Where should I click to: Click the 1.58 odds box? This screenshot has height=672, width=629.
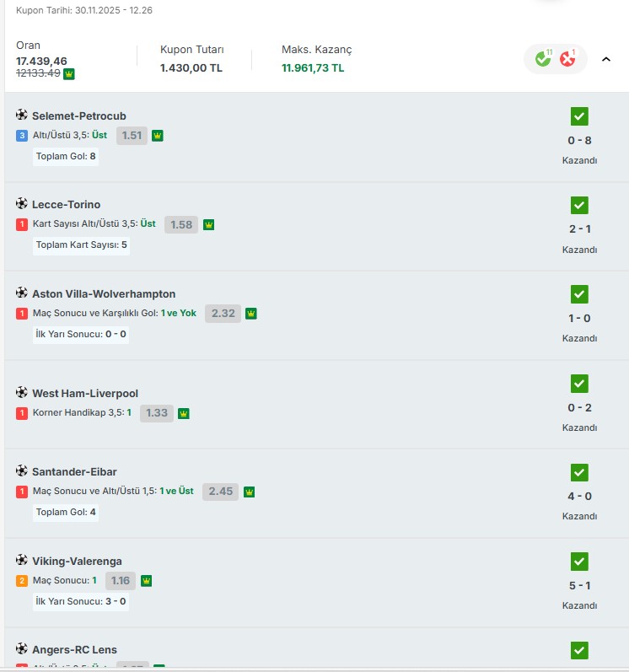[181, 224]
